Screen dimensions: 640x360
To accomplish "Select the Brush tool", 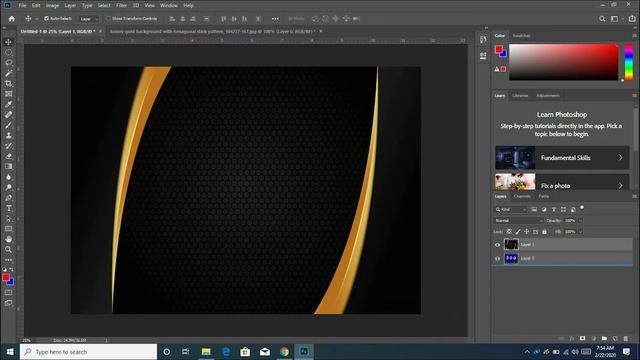I will click(9, 125).
